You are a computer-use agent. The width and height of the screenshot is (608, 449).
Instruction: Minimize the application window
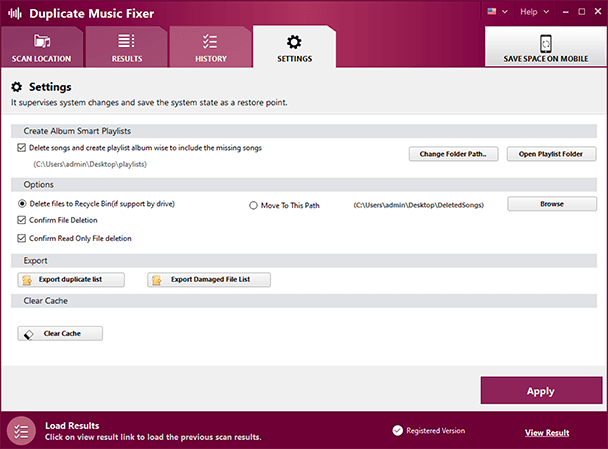[x=566, y=12]
